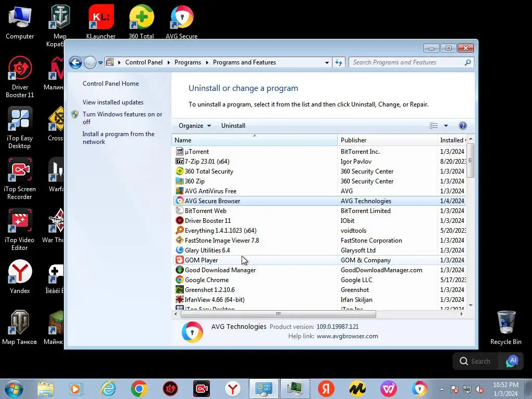Open Google Chrome from taskbar

tap(139, 389)
